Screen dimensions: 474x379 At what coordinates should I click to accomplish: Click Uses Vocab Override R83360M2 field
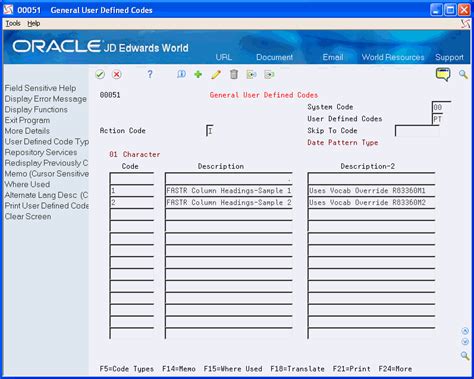371,203
